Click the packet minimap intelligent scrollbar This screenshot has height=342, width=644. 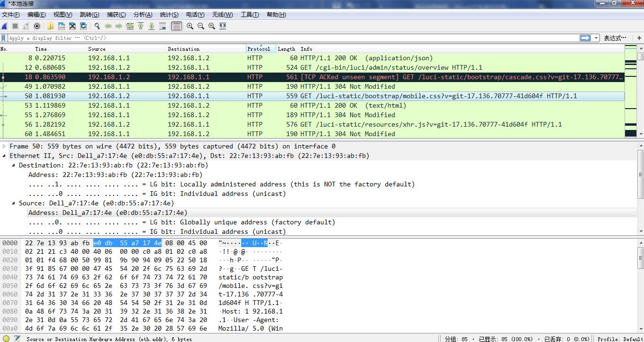pos(631,92)
